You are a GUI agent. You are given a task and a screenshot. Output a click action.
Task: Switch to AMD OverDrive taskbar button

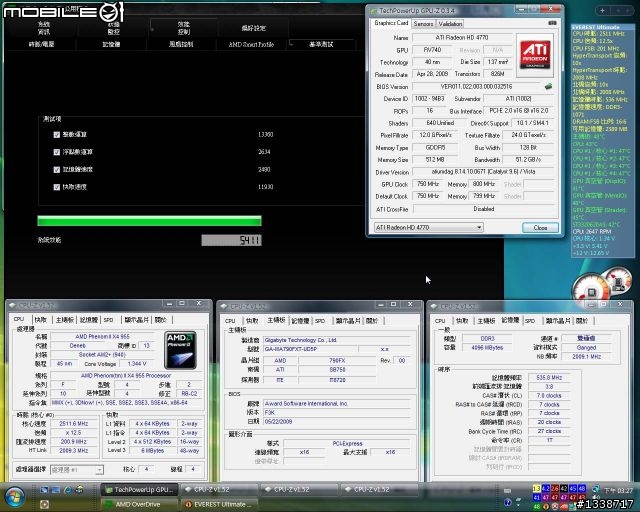pos(139,504)
